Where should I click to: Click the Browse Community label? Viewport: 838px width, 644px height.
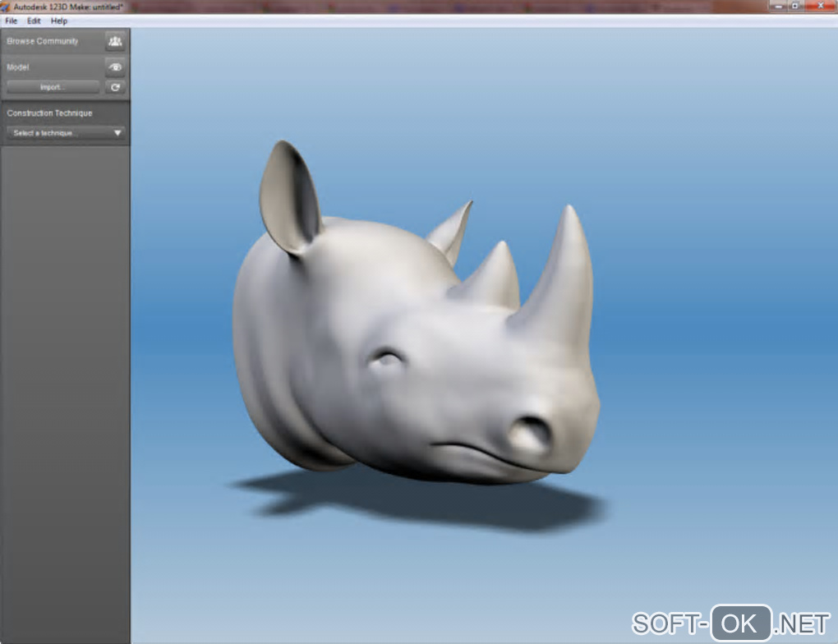pos(42,41)
